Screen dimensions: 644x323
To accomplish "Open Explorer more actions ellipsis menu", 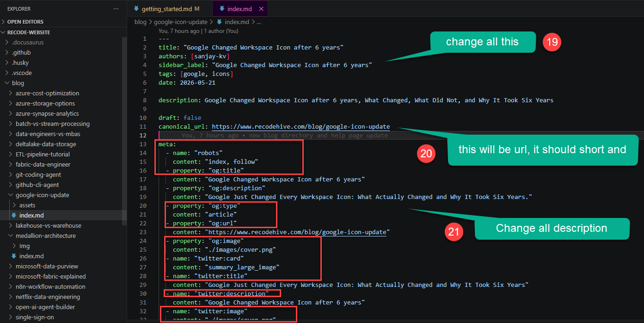I will (116, 9).
